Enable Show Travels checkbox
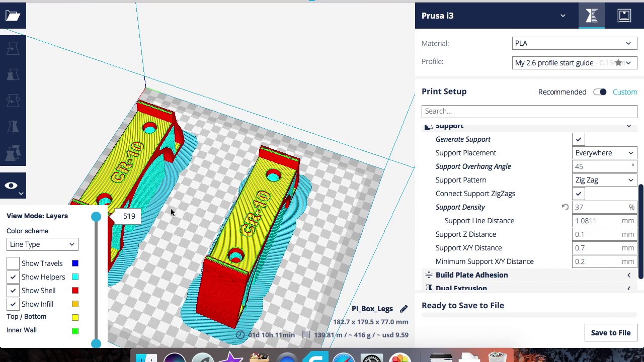 pyautogui.click(x=13, y=263)
